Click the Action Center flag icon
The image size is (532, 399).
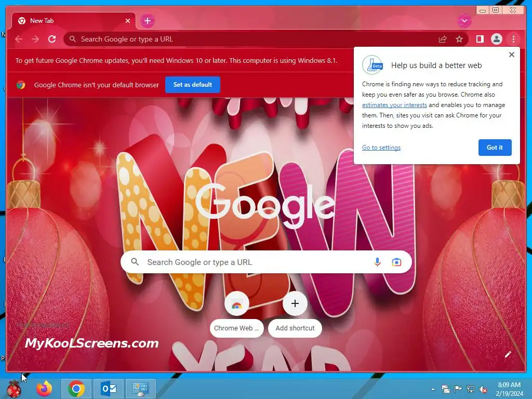(x=458, y=389)
